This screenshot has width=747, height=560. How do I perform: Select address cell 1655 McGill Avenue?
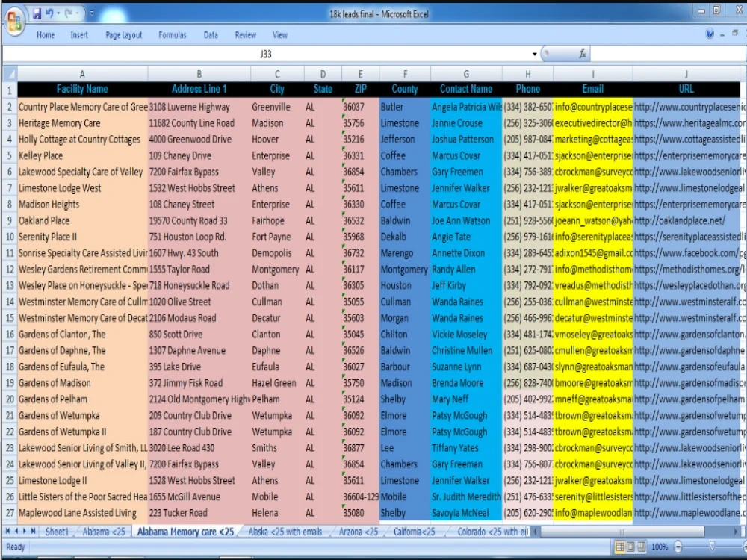tap(199, 497)
